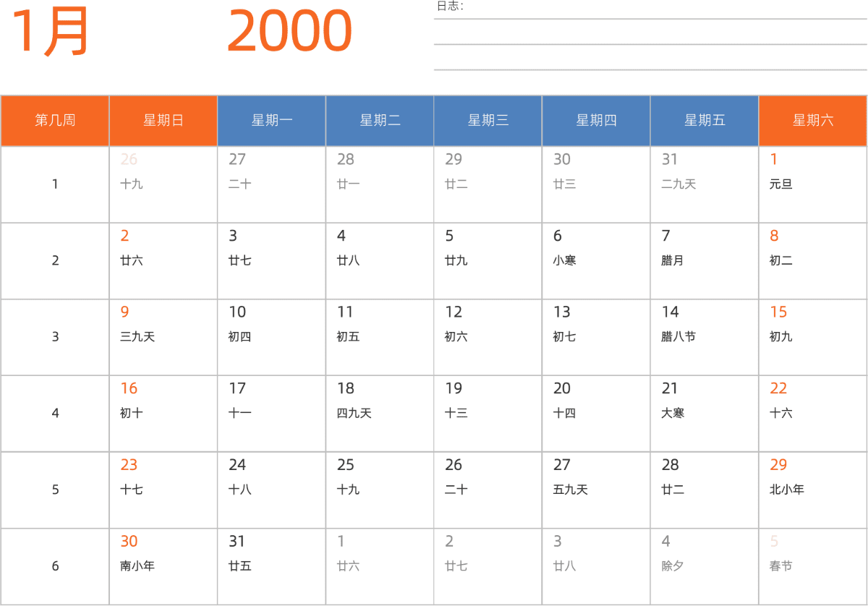
Task: Click January 28 labeled 廿二
Action: pos(705,490)
